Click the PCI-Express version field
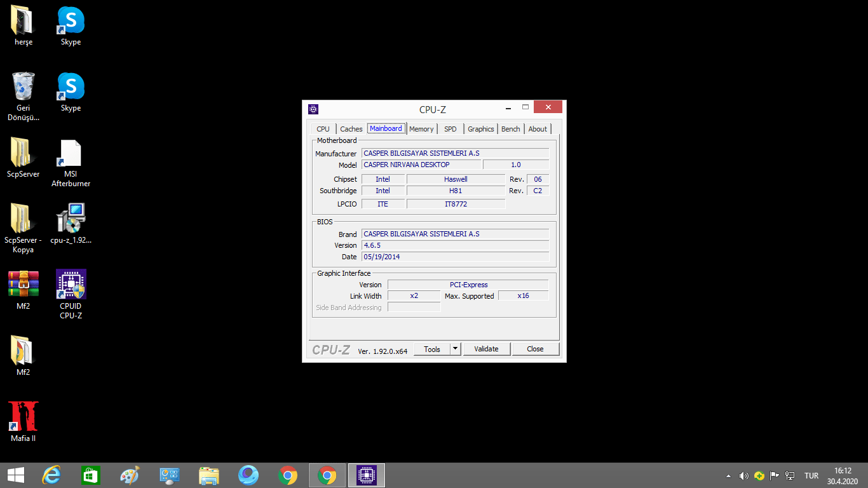868x488 pixels. pos(468,285)
